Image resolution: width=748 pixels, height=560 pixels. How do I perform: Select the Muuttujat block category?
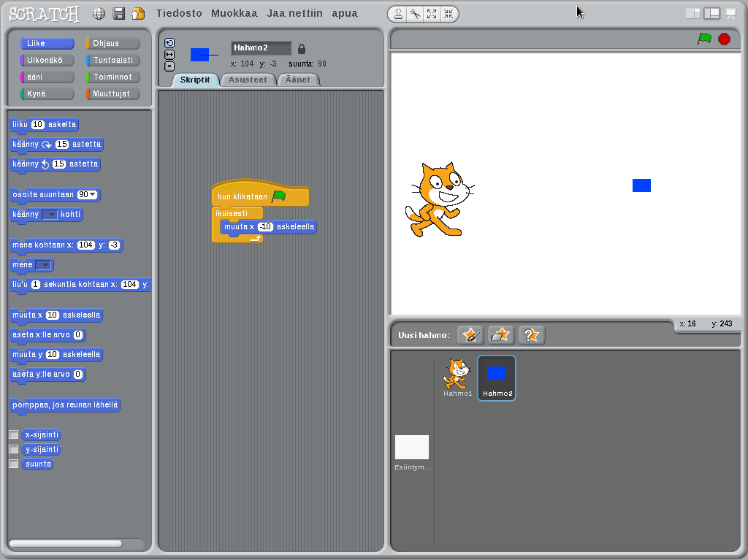tap(112, 93)
